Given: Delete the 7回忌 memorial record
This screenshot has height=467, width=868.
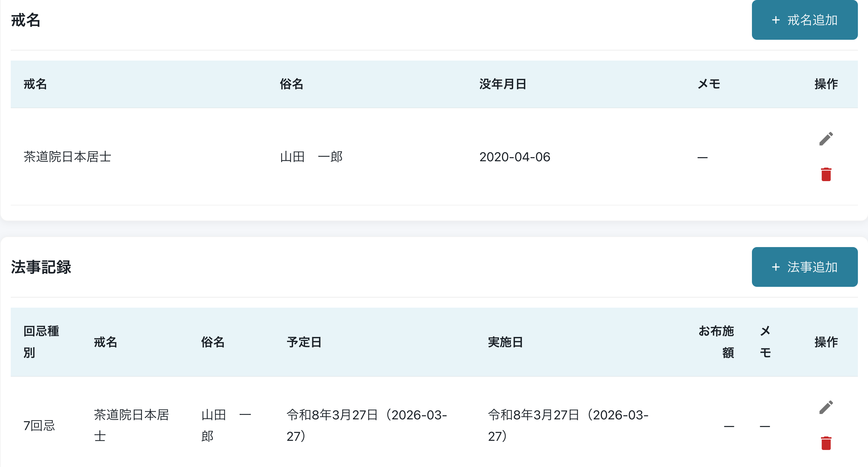Looking at the screenshot, I should pos(826,443).
